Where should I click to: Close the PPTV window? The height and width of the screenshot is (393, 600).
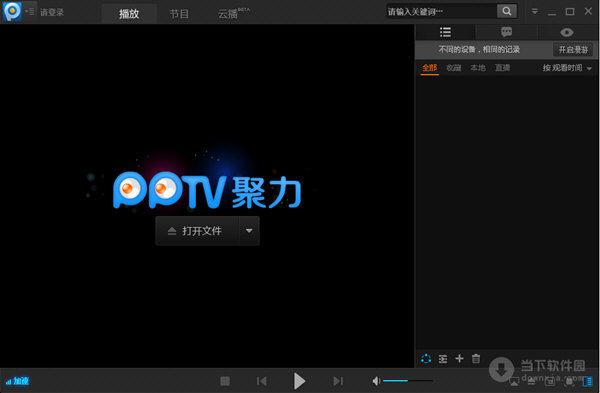pyautogui.click(x=588, y=11)
